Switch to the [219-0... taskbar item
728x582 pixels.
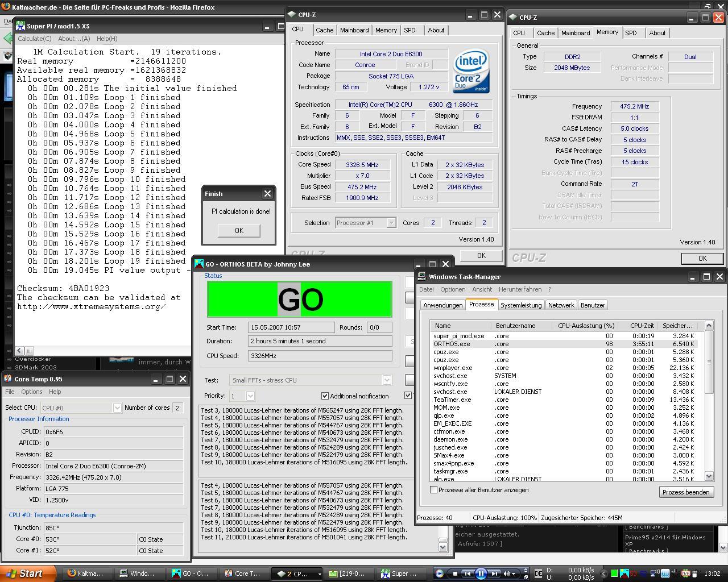tap(348, 573)
